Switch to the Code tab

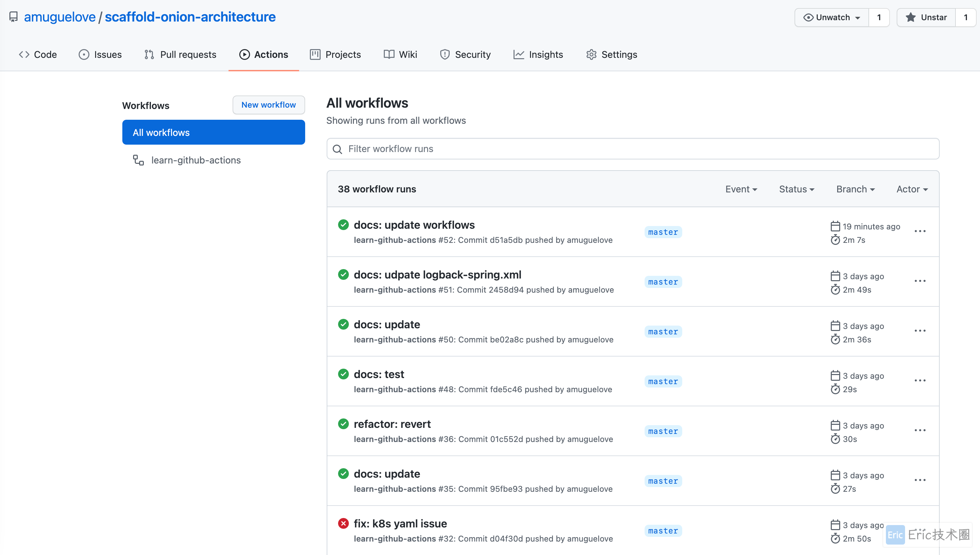click(38, 54)
